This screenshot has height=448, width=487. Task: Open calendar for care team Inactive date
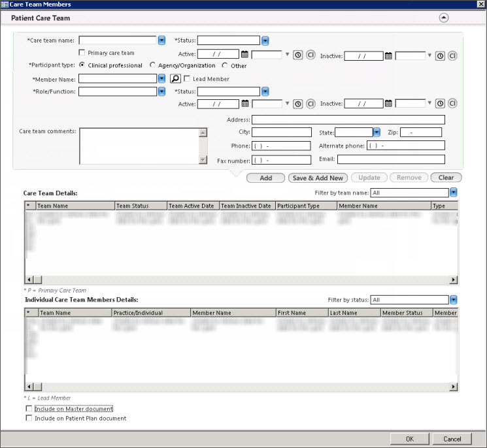388,56
